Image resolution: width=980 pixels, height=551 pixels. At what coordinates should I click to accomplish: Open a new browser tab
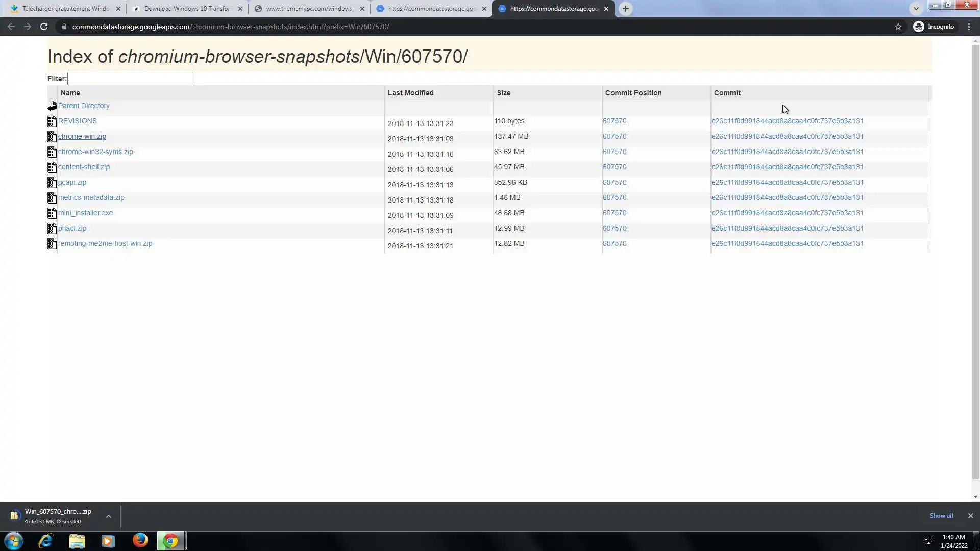625,9
